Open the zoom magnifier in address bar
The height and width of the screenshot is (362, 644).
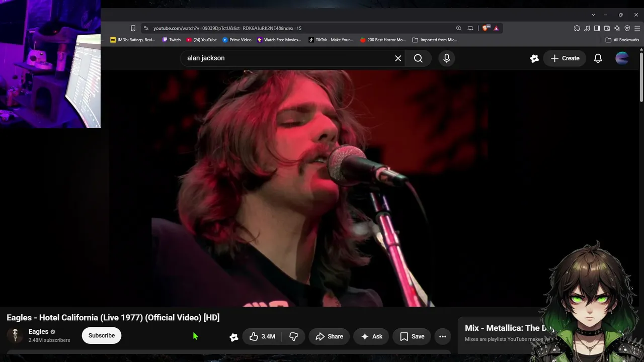[x=458, y=28]
